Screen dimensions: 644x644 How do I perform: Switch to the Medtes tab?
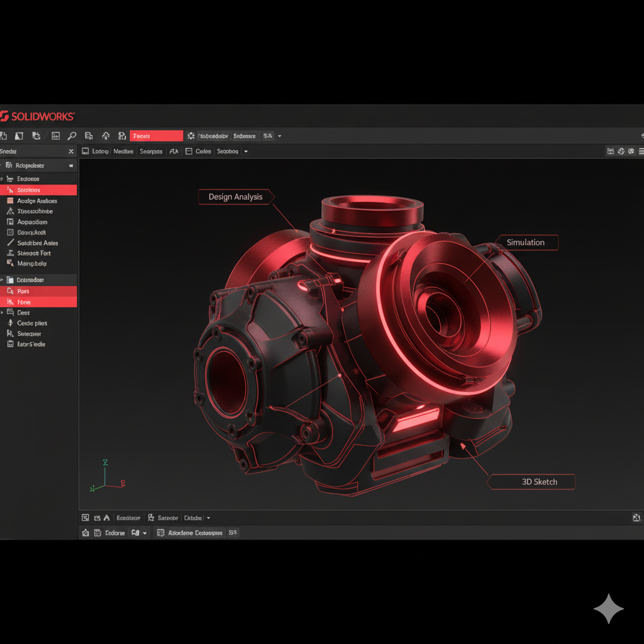pyautogui.click(x=123, y=152)
